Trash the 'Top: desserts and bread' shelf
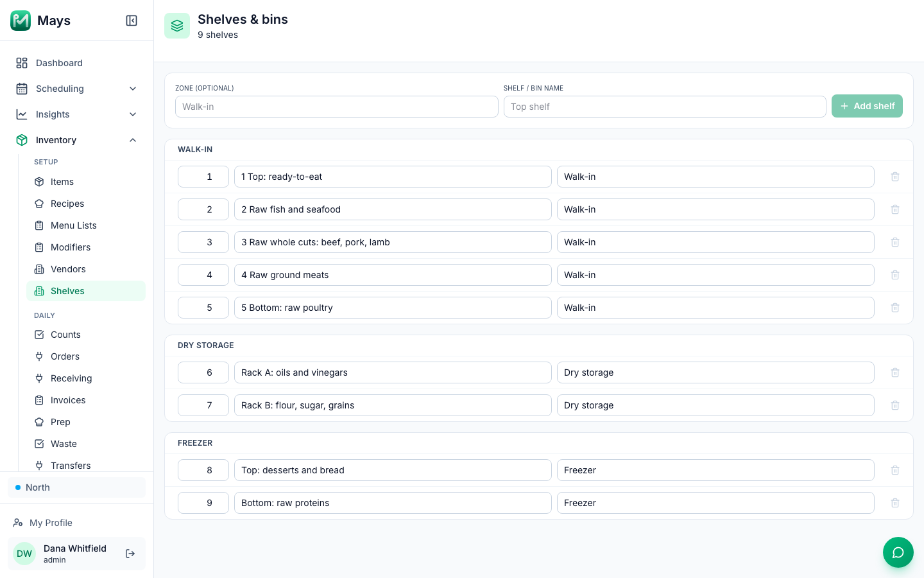 click(x=895, y=470)
